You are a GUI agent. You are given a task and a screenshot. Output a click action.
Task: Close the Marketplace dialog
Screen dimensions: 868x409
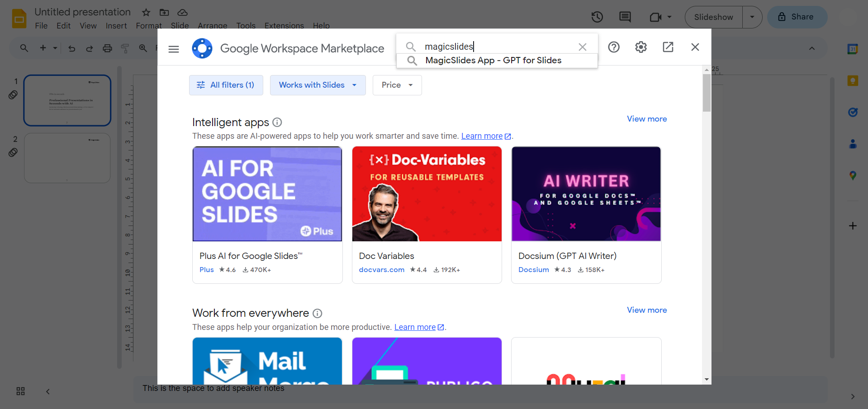695,47
